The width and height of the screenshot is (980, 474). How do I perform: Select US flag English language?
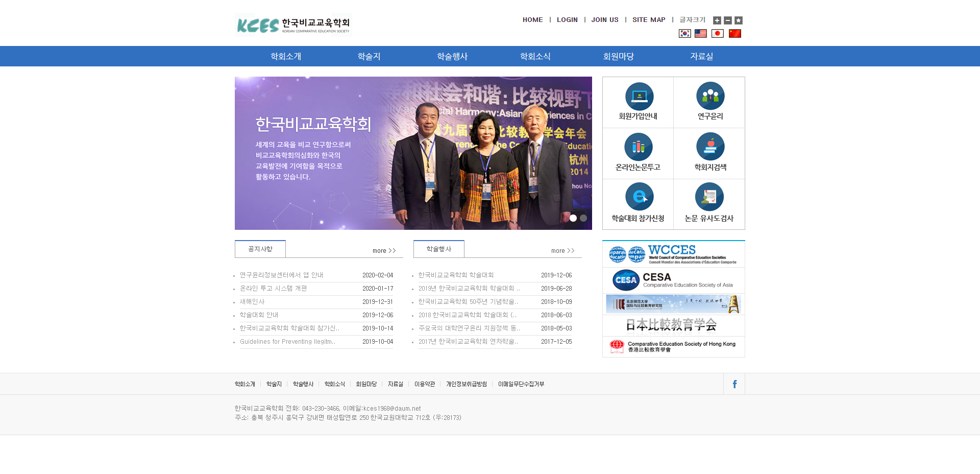701,34
